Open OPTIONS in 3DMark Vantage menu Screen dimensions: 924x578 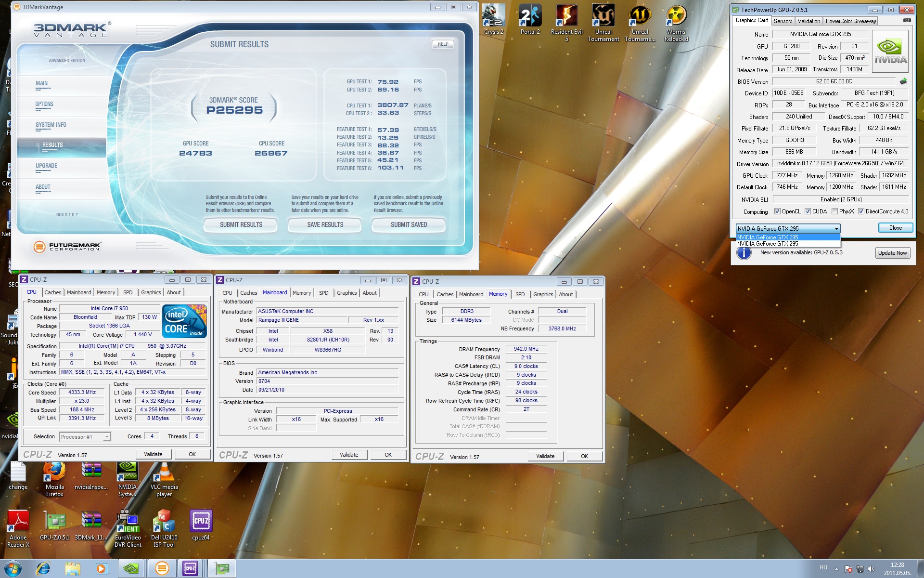click(x=44, y=104)
